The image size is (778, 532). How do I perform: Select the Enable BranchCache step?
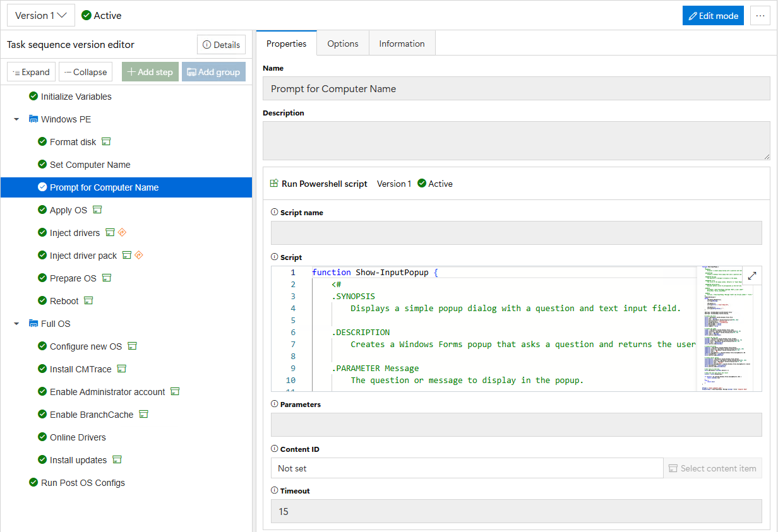[x=126, y=415]
